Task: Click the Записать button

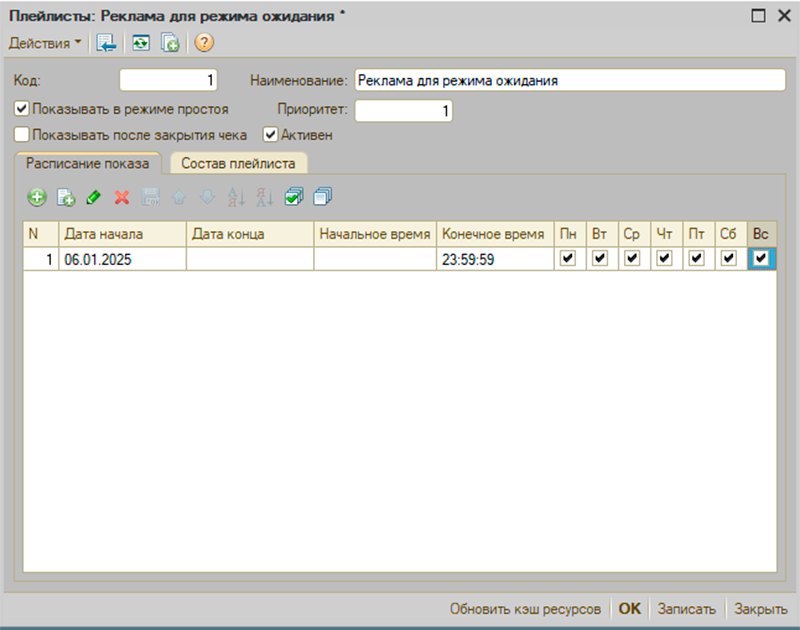Action: (686, 609)
